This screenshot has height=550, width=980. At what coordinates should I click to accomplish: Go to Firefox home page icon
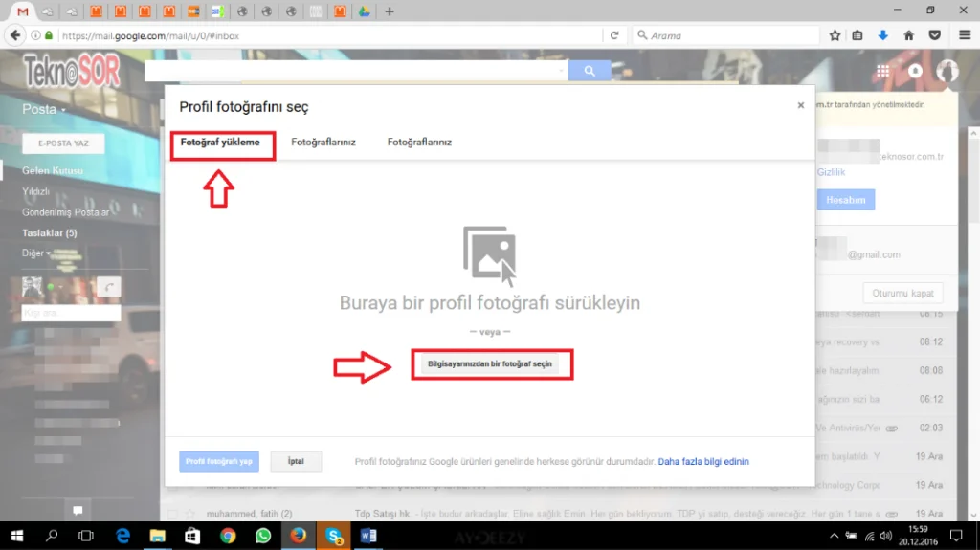(x=909, y=35)
